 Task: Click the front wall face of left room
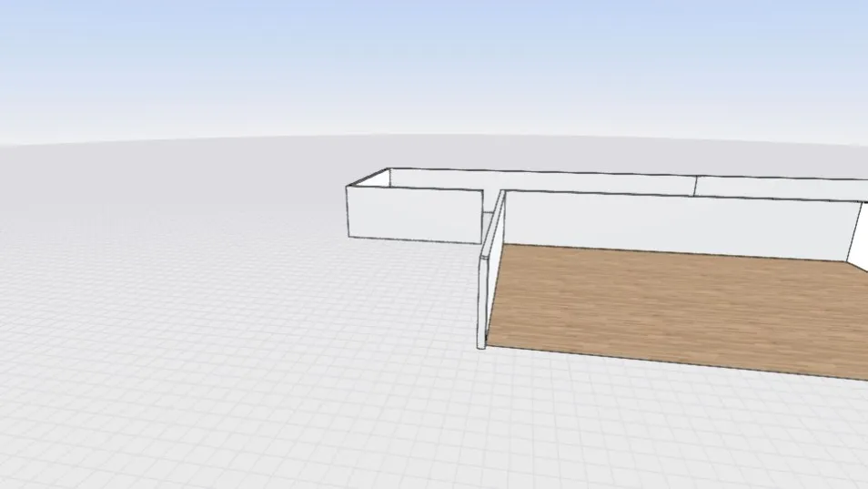(x=414, y=214)
